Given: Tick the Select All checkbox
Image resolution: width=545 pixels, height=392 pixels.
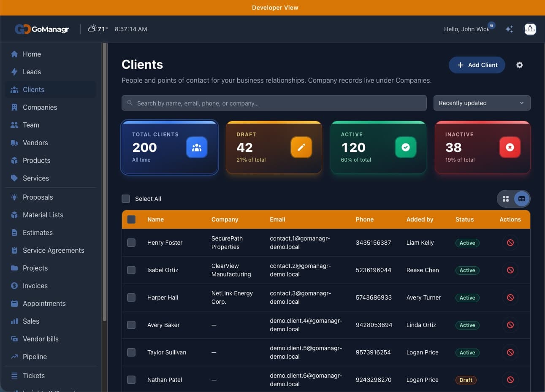Looking at the screenshot, I should pos(126,199).
